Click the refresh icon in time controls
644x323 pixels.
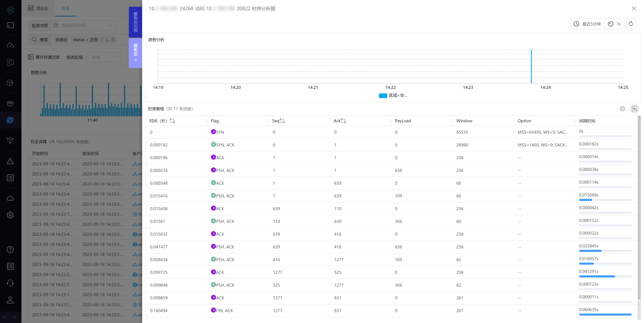pyautogui.click(x=631, y=24)
